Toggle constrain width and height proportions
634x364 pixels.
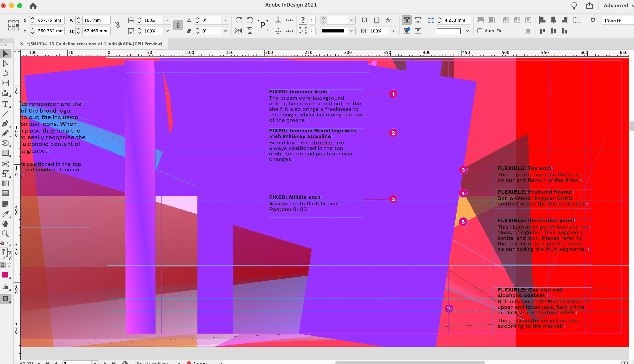click(118, 25)
